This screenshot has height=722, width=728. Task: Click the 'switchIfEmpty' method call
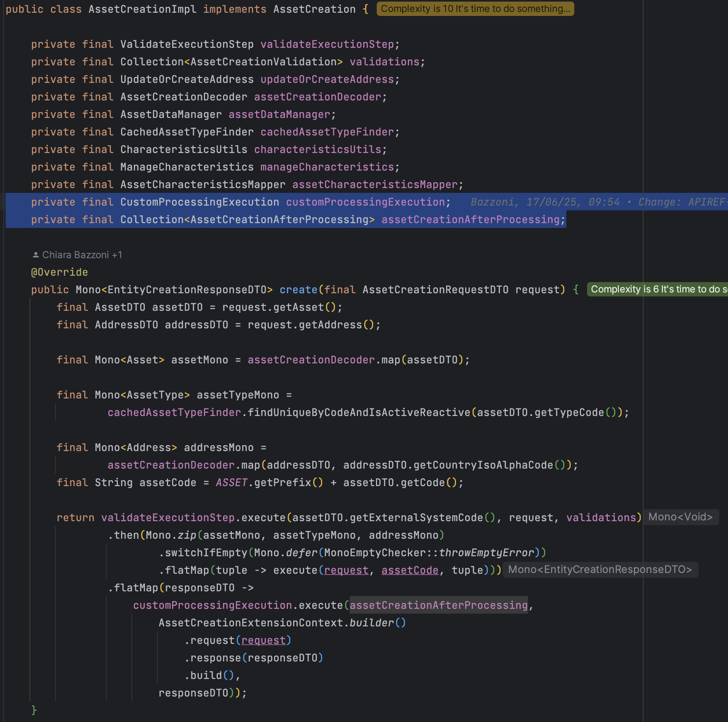(x=206, y=553)
